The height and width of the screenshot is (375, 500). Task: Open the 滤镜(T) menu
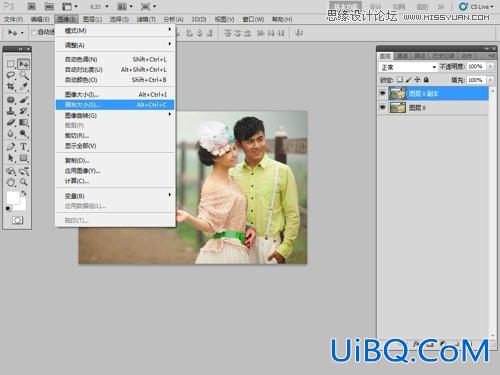click(x=146, y=19)
